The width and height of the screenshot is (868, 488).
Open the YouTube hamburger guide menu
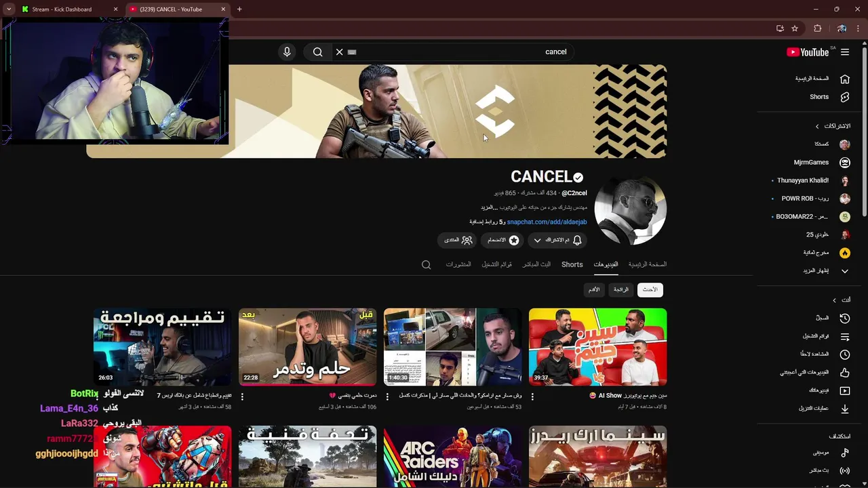(845, 52)
